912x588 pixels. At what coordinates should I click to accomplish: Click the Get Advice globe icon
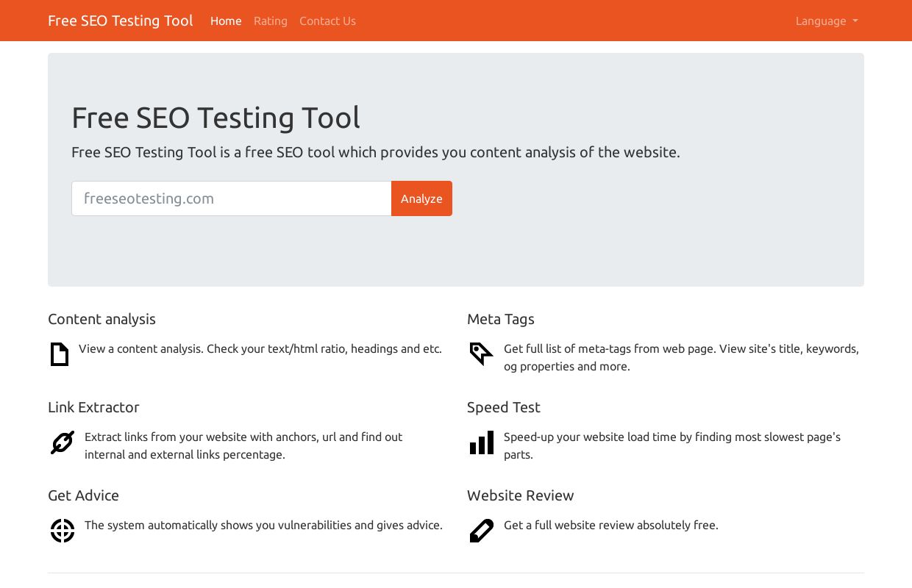(x=63, y=531)
